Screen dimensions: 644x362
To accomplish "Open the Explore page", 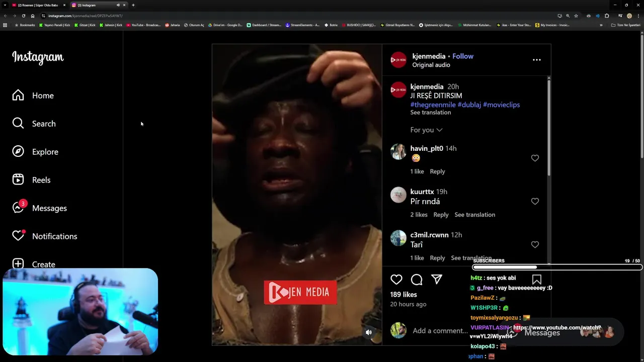I will (35, 152).
